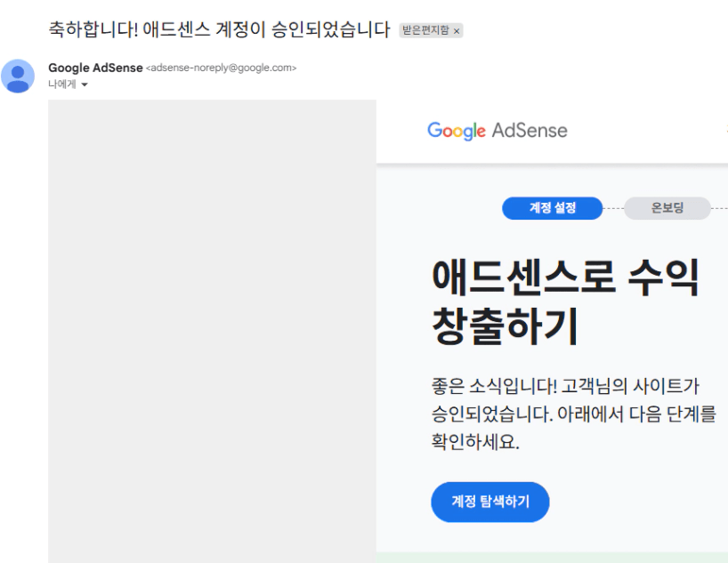This screenshot has width=728, height=563.
Task: Expand recipient details arrow next to 나에게
Action: [85, 84]
